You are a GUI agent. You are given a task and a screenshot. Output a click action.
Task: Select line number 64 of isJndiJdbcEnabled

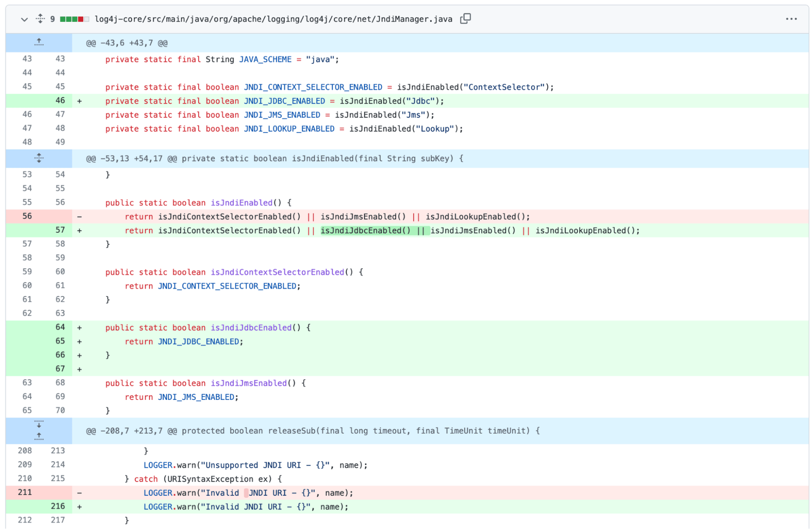(60, 327)
